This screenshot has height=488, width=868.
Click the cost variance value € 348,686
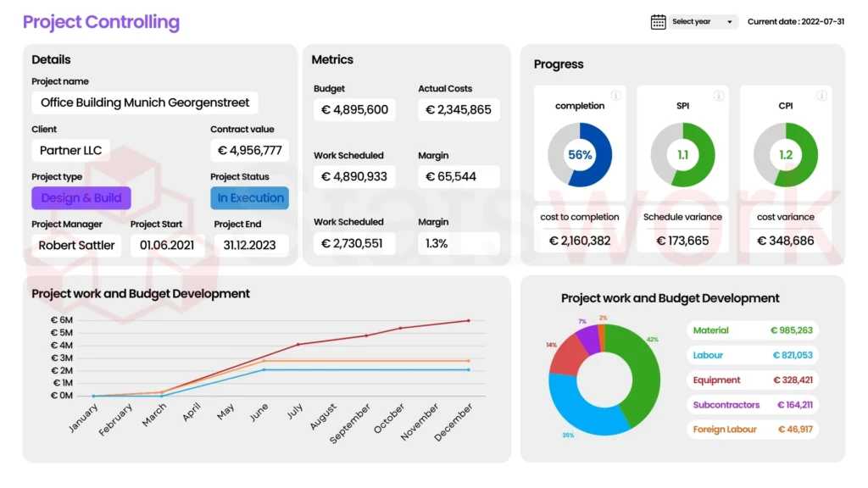click(x=786, y=241)
